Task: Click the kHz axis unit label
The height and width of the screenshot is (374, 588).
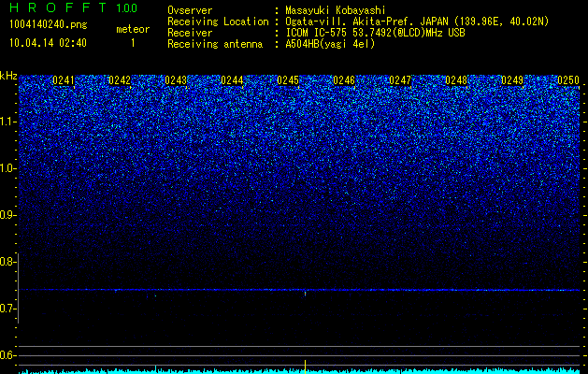Action: [8, 76]
